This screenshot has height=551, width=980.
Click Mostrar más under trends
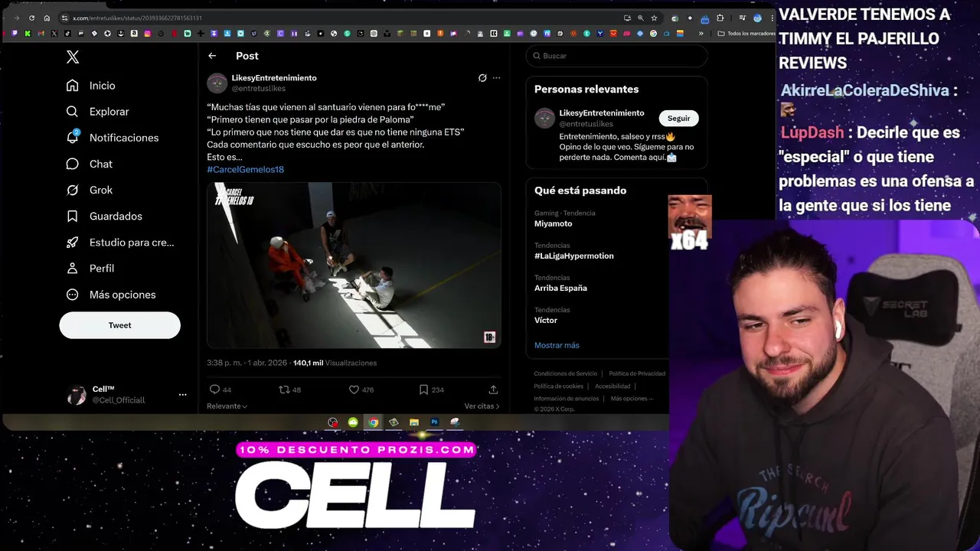(x=557, y=345)
